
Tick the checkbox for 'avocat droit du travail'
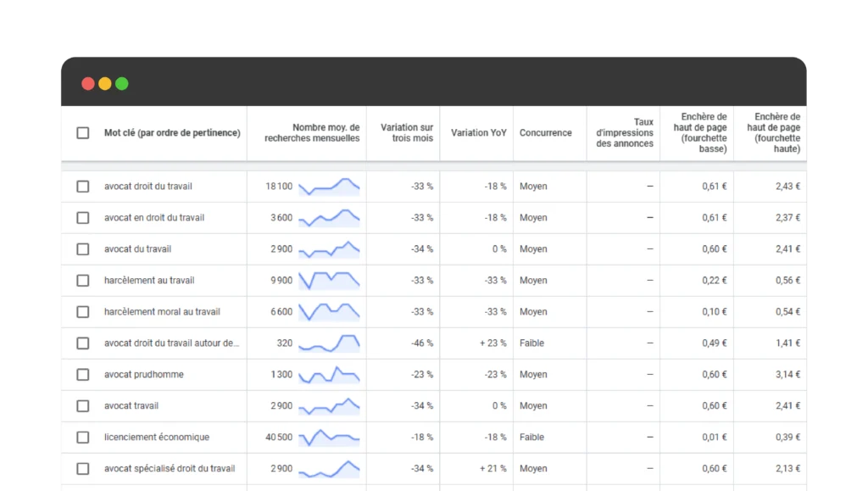83,187
